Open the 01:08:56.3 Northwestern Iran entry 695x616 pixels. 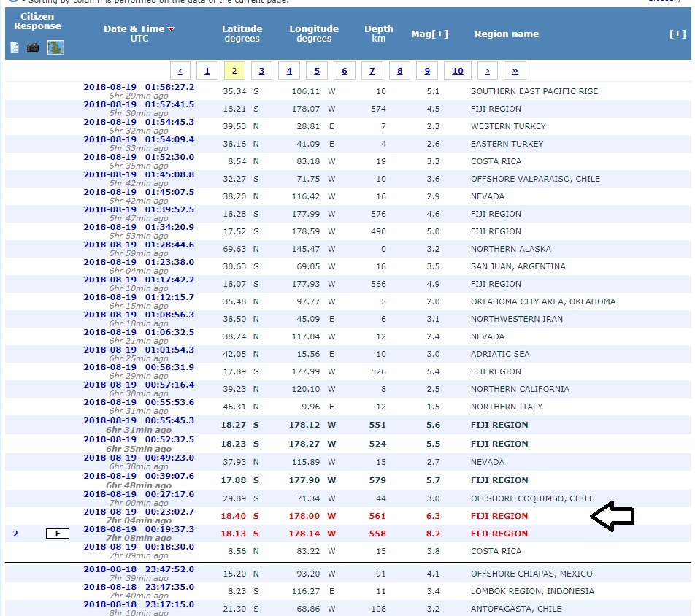tap(139, 315)
